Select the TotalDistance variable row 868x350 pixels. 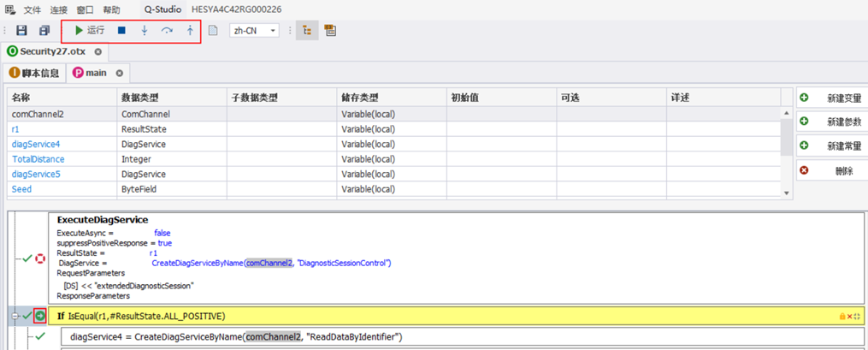click(x=38, y=159)
